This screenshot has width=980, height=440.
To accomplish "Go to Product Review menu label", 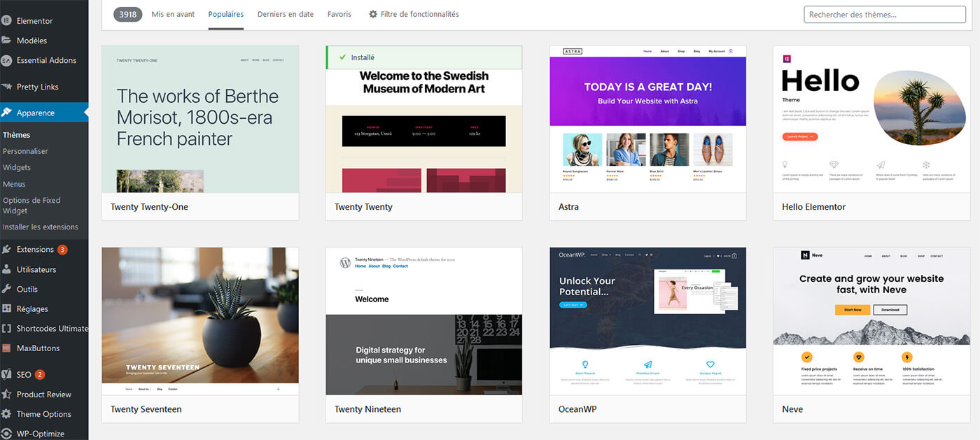I will [x=44, y=394].
